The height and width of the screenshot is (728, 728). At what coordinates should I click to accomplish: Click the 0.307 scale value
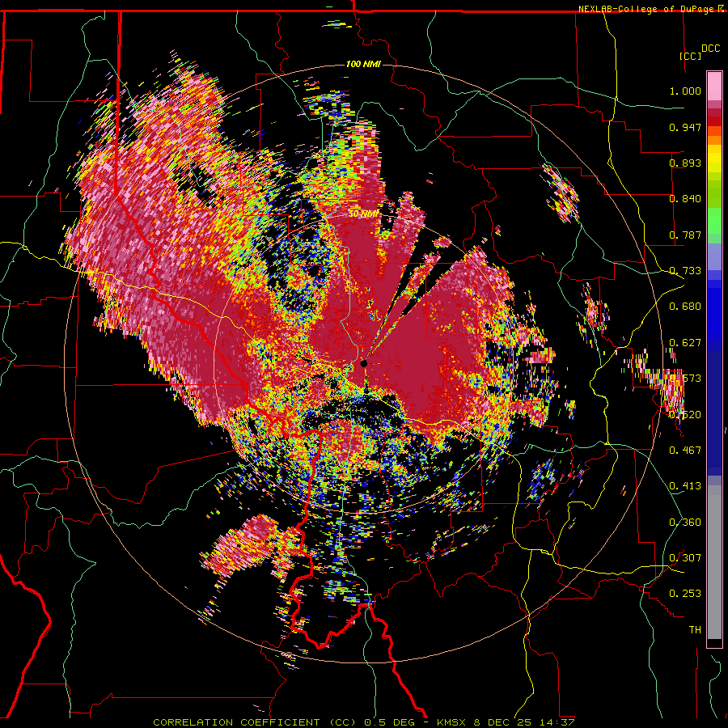click(x=685, y=558)
